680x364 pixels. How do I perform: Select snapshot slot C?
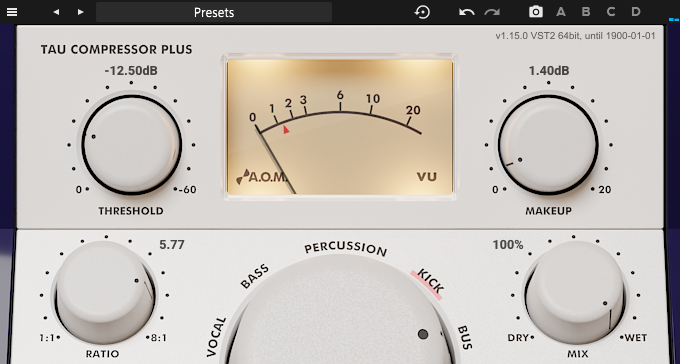pyautogui.click(x=611, y=12)
